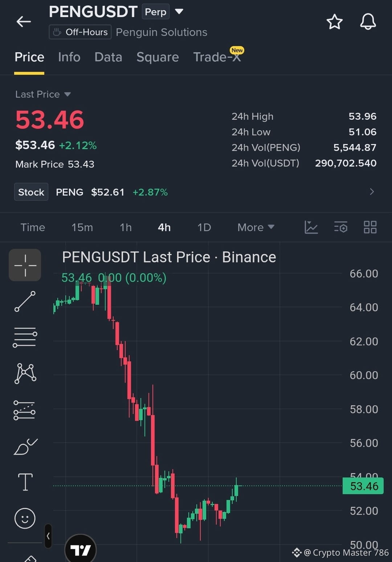Viewport: 392px width, 562px height.
Task: Collapse the drawing toolbar with side chevron
Action: [48, 536]
